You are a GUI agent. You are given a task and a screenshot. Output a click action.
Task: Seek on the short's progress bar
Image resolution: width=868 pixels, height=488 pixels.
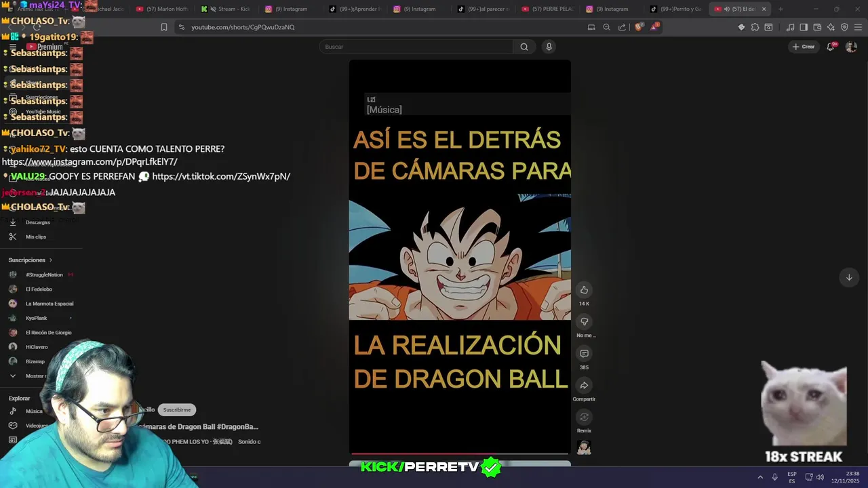click(460, 453)
